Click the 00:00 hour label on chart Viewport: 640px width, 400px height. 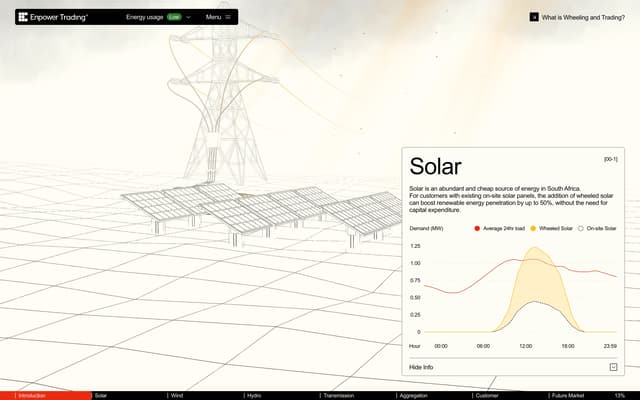pyautogui.click(x=441, y=346)
